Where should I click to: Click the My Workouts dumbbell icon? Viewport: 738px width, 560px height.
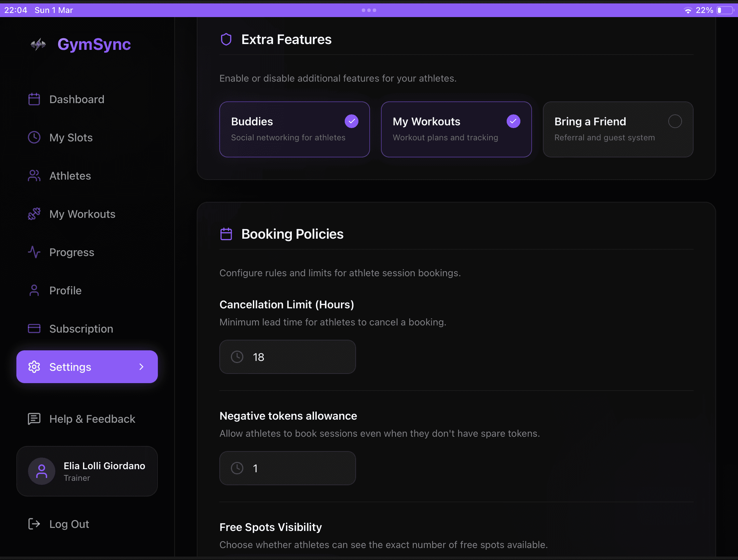[34, 214]
